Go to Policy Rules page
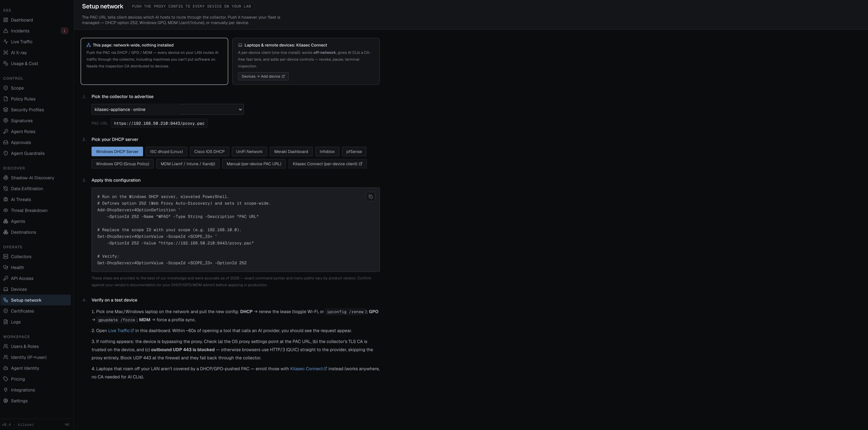This screenshot has height=430, width=868. [35, 99]
